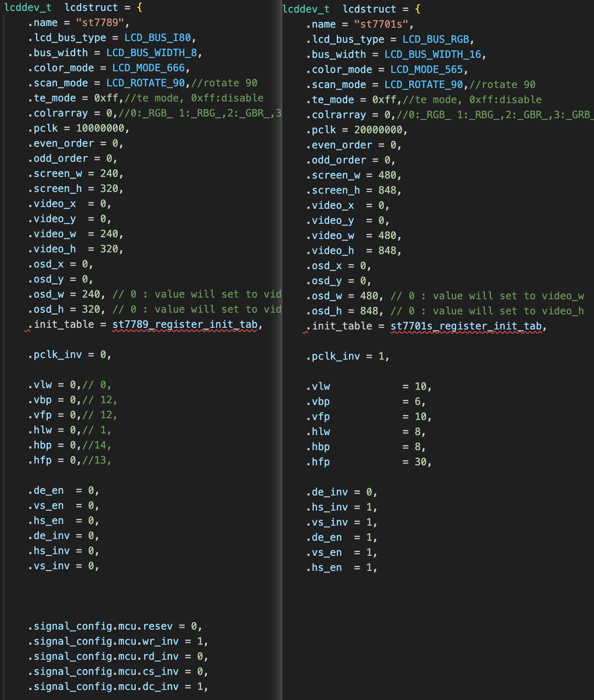Click LCD_MODE_666 color mode value

pyautogui.click(x=148, y=68)
